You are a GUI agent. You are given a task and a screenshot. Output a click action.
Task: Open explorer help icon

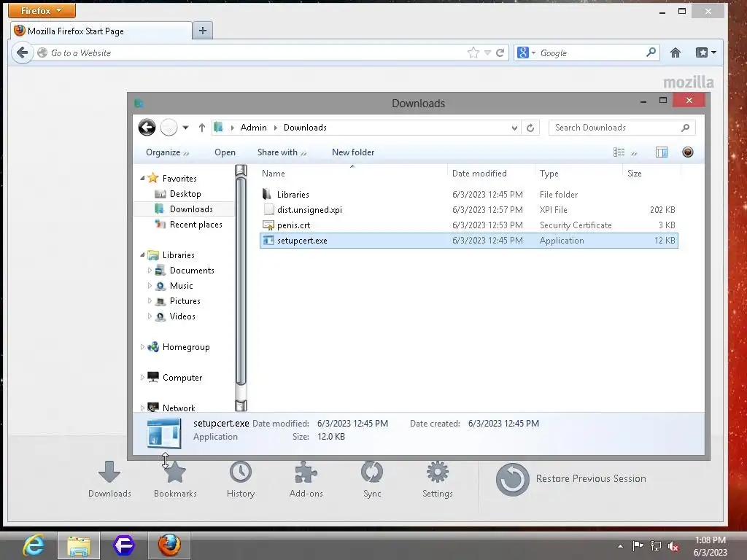pyautogui.click(x=687, y=152)
